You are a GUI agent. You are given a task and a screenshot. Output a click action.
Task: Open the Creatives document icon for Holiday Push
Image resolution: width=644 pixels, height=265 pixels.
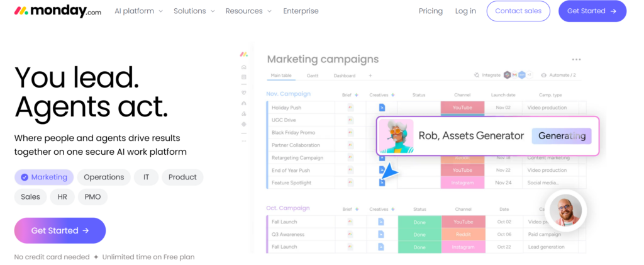point(382,108)
